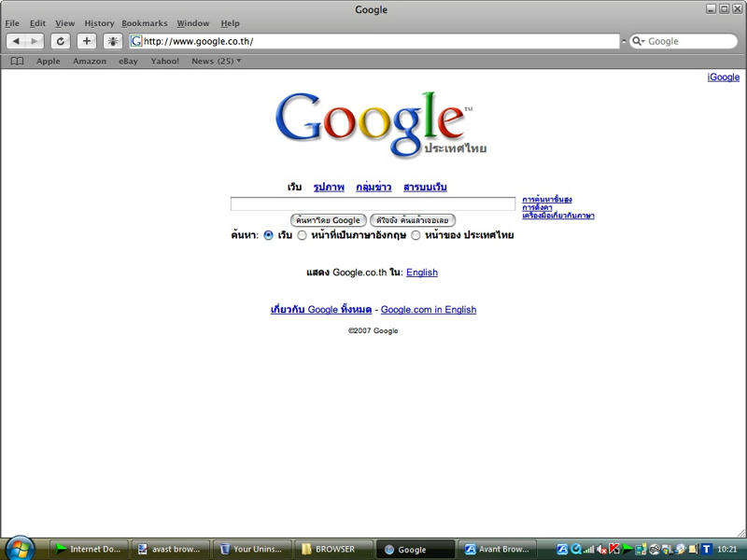Click the green arrow icon in the system tray

coord(627,550)
